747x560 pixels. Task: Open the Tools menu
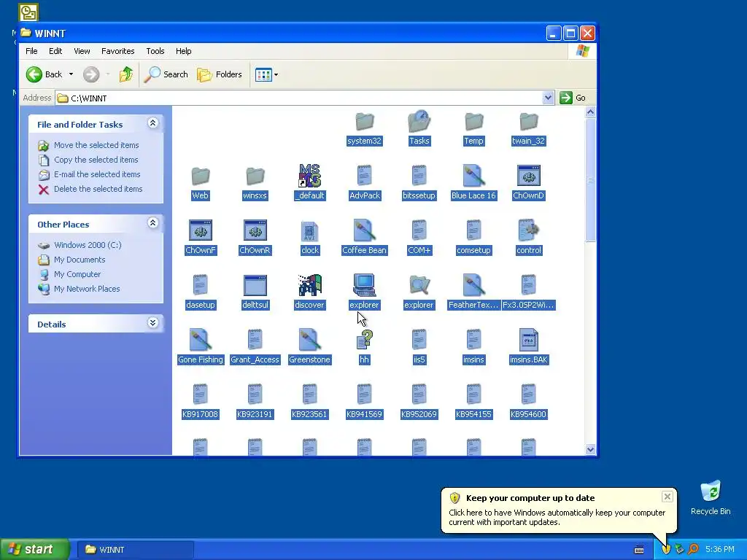tap(155, 51)
